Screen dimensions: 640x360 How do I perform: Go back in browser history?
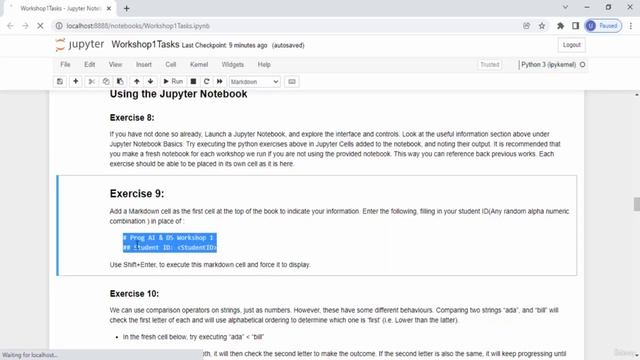(x=10, y=26)
